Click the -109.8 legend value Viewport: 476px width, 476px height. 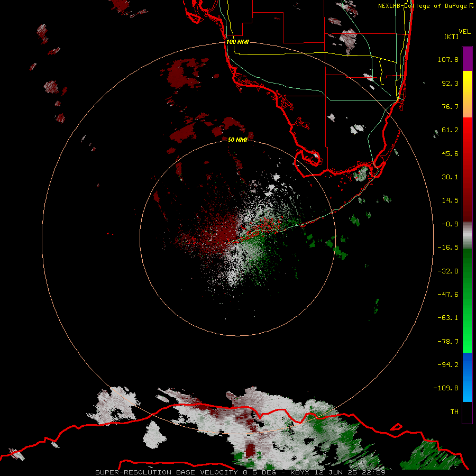(x=446, y=388)
